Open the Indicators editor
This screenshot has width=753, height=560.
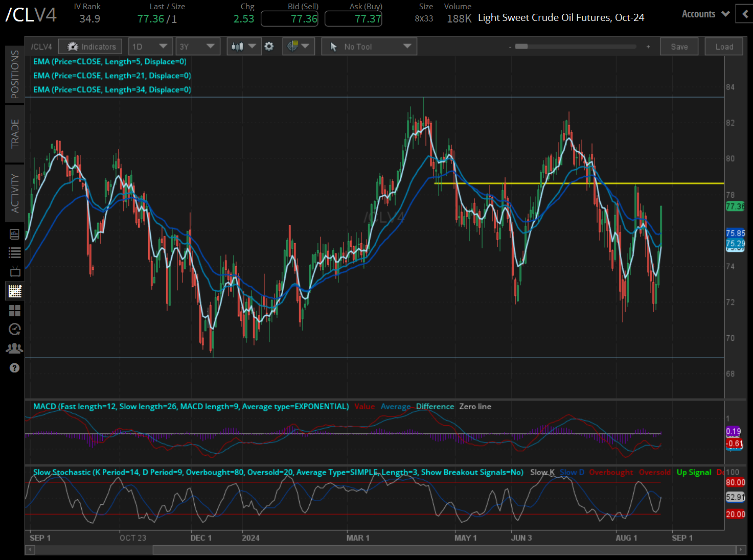[x=90, y=46]
